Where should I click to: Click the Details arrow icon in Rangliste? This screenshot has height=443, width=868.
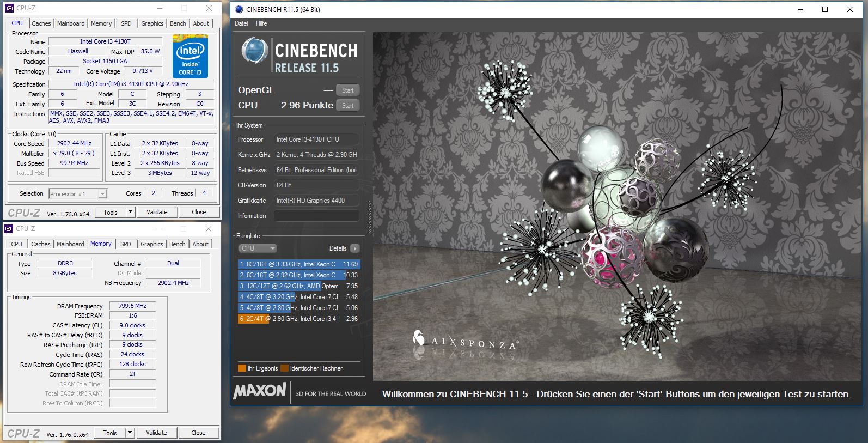coord(355,248)
